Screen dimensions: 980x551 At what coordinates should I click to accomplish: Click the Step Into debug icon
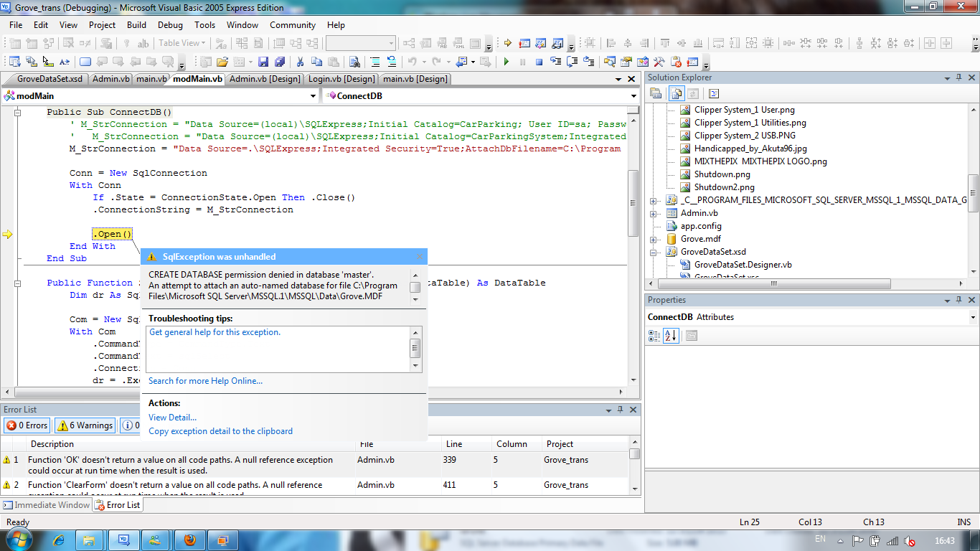(x=555, y=62)
